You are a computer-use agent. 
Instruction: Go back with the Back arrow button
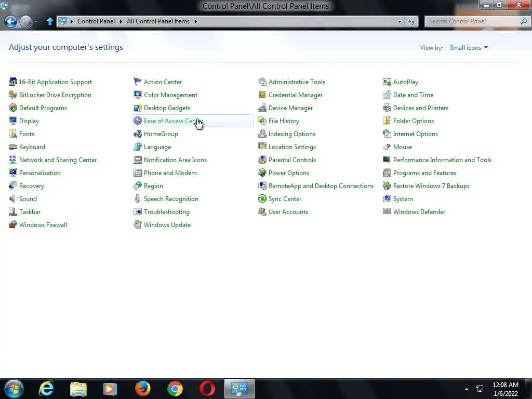(10, 21)
